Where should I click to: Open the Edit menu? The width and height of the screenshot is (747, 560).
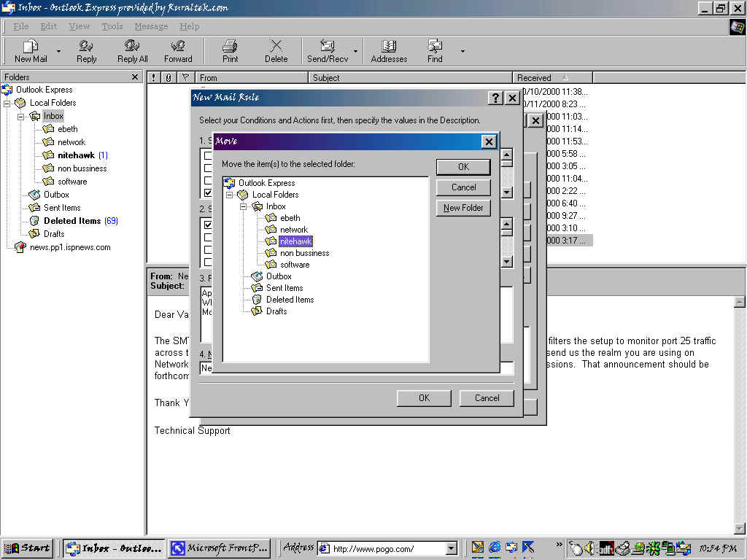(x=49, y=26)
